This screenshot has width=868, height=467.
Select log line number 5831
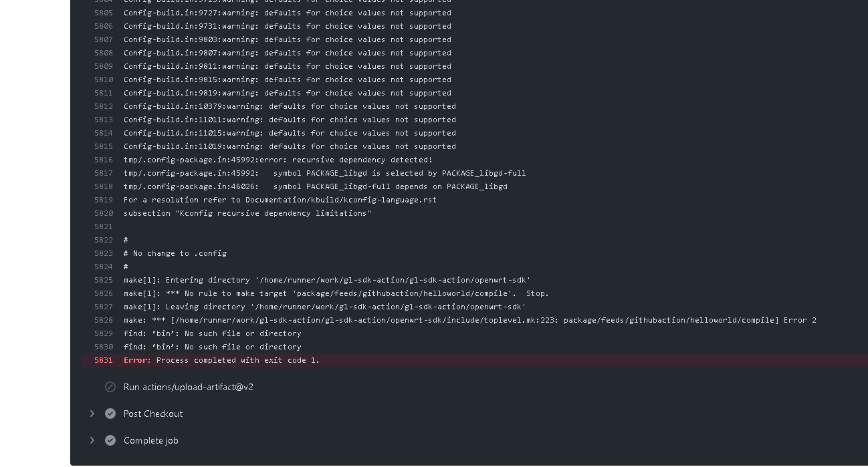(x=104, y=360)
